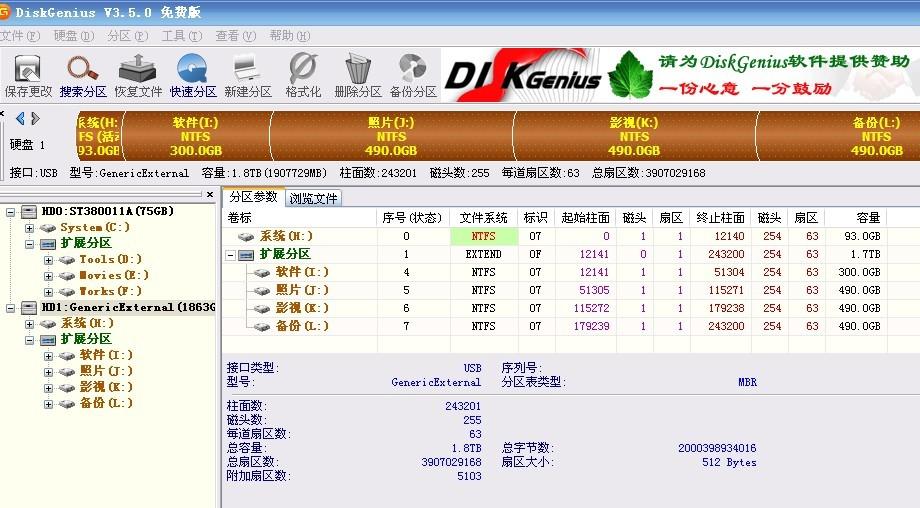Click the 终止柱面 column header
The width and height of the screenshot is (920, 508).
click(x=721, y=218)
